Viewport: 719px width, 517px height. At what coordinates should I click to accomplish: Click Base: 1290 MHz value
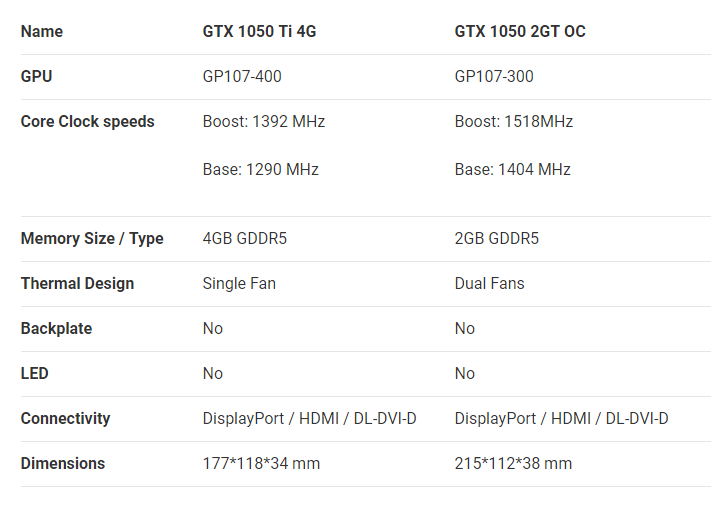point(260,169)
